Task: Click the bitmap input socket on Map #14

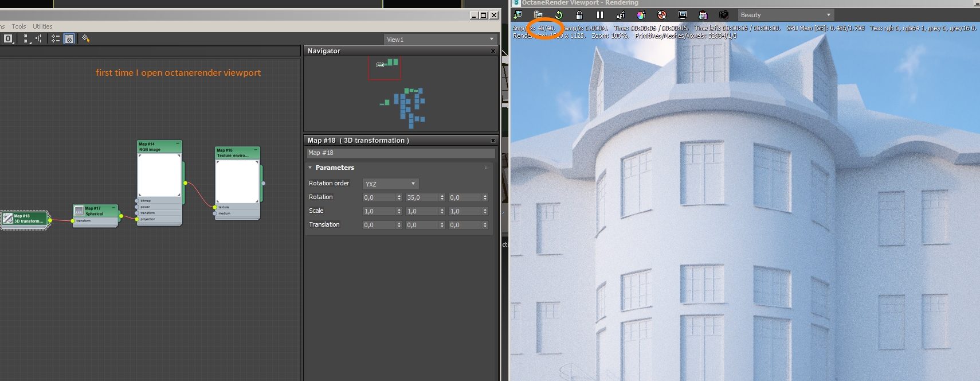Action: (x=137, y=200)
